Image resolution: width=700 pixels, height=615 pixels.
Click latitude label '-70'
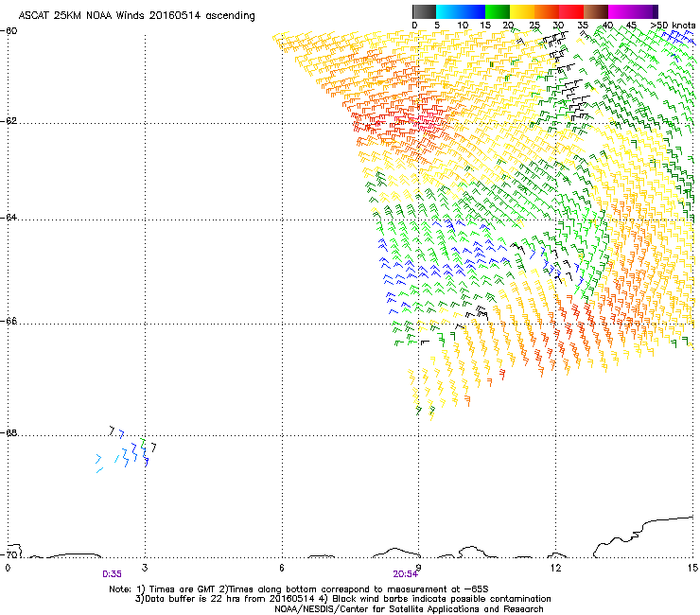9,554
